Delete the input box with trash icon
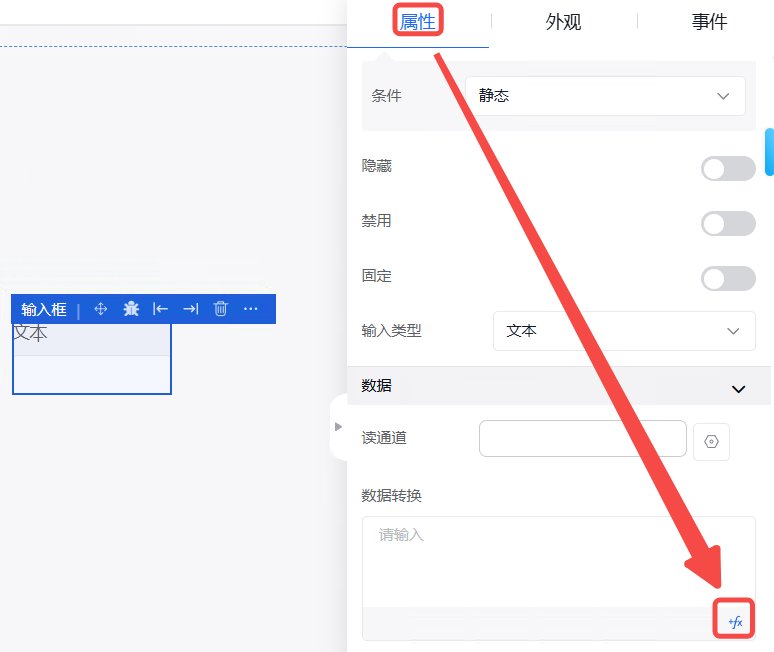Image resolution: width=774 pixels, height=652 pixels. coord(220,309)
